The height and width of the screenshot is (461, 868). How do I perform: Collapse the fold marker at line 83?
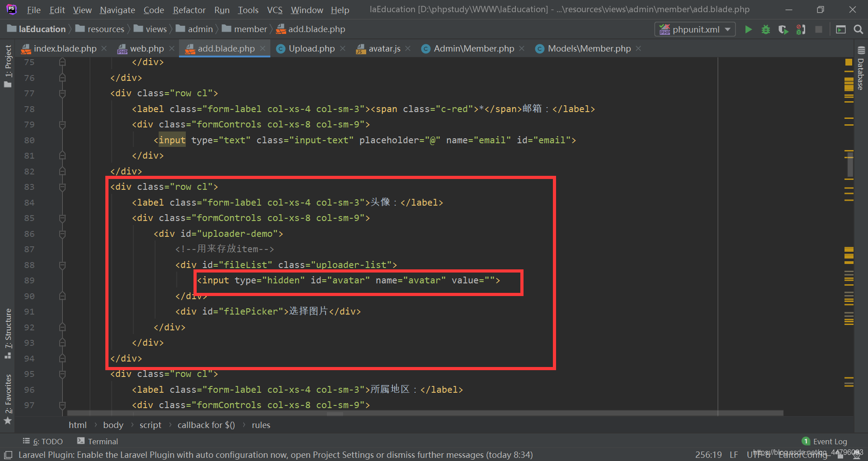click(62, 187)
